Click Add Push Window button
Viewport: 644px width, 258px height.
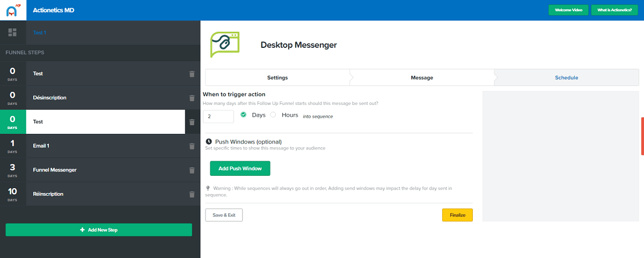pyautogui.click(x=240, y=168)
